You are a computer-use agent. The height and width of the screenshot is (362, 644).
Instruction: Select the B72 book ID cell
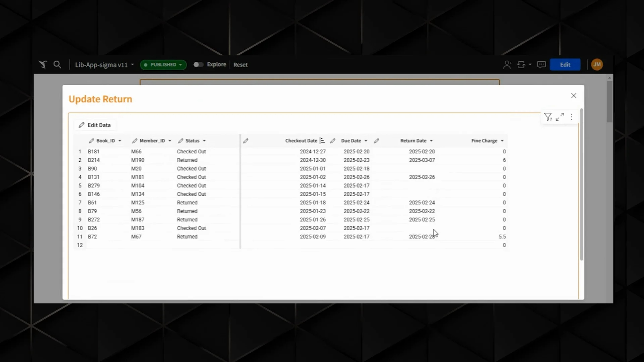pyautogui.click(x=92, y=237)
